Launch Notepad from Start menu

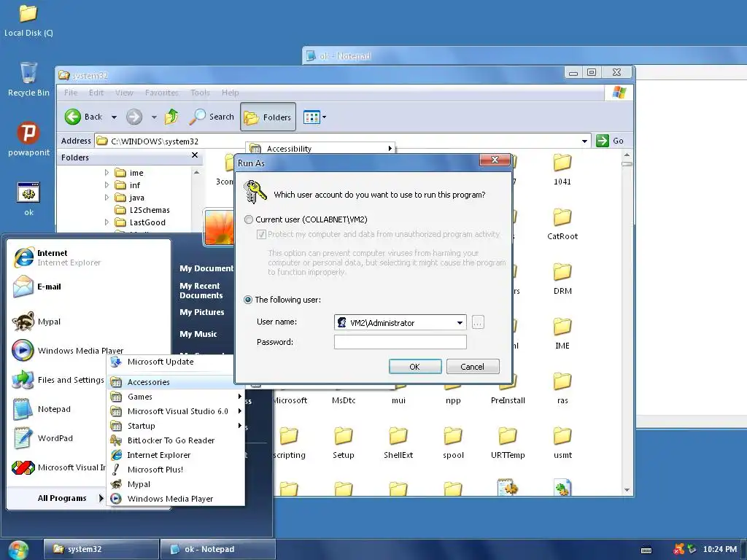(58, 409)
